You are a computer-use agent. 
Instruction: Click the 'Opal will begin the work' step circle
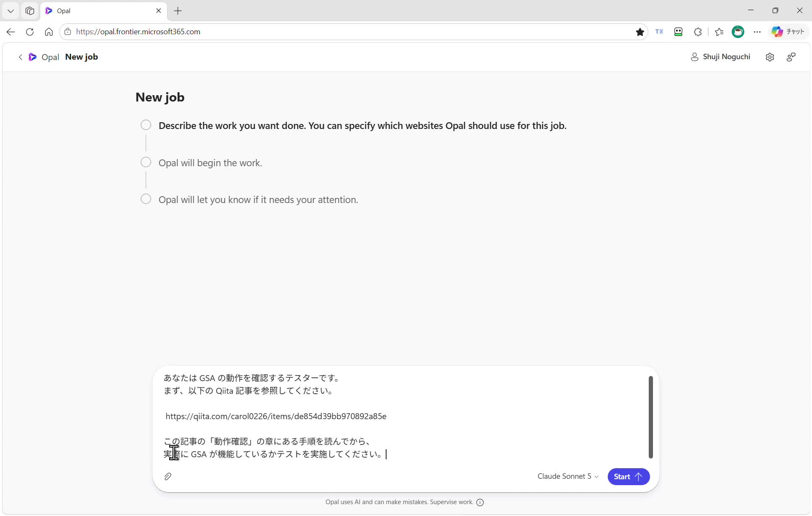point(146,162)
